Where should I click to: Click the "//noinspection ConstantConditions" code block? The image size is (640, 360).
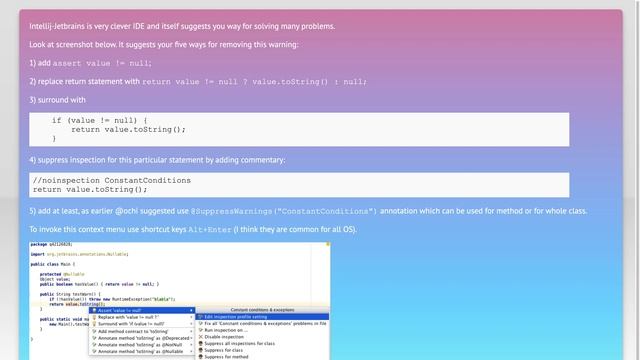[299, 185]
